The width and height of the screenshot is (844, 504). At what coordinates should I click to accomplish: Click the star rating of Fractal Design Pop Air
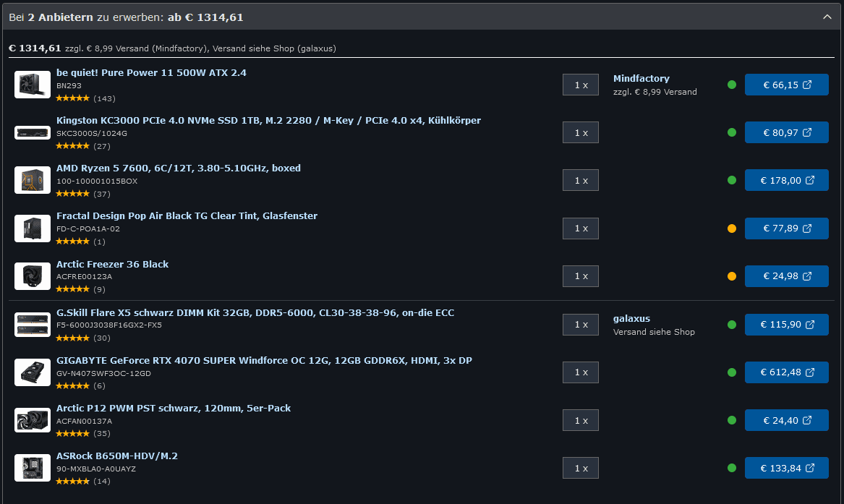(x=72, y=242)
